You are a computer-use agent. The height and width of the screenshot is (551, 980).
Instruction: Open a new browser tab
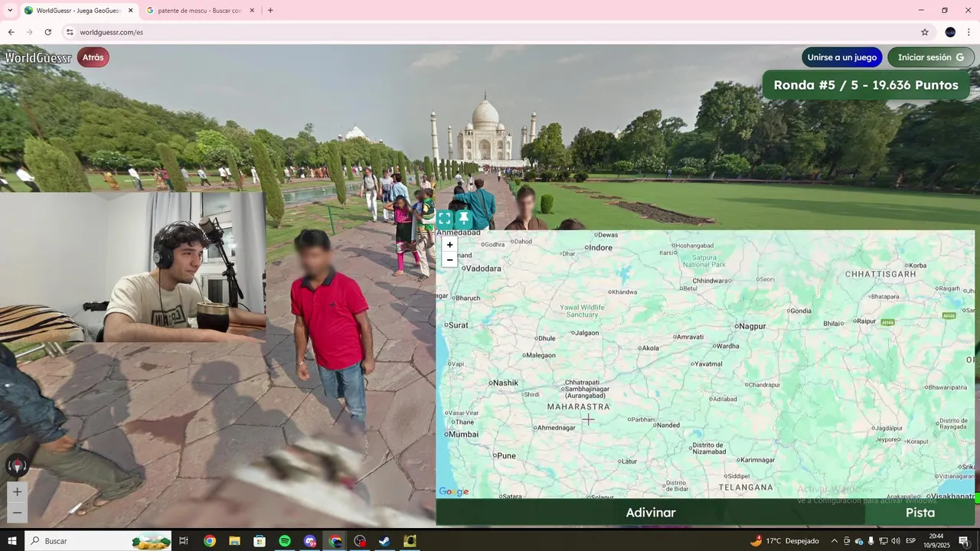[x=270, y=11]
